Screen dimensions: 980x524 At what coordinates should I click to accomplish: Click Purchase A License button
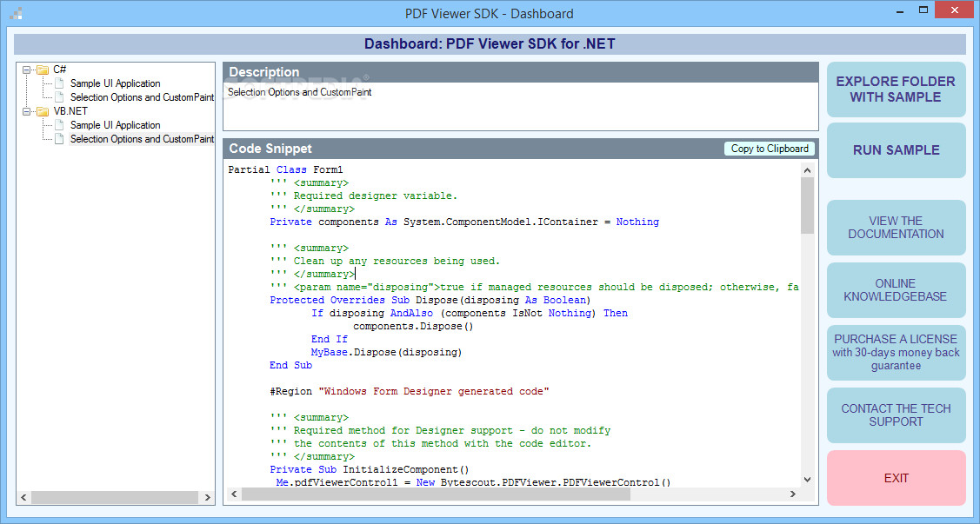click(896, 352)
